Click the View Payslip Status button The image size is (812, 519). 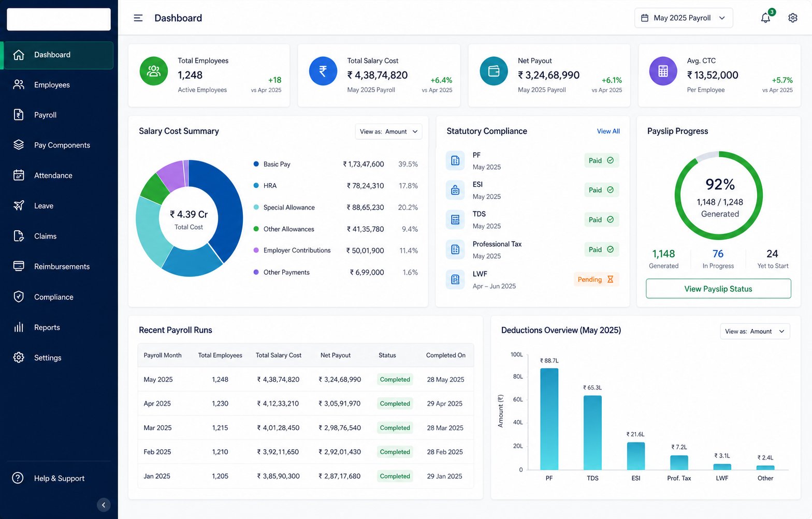[718, 289]
